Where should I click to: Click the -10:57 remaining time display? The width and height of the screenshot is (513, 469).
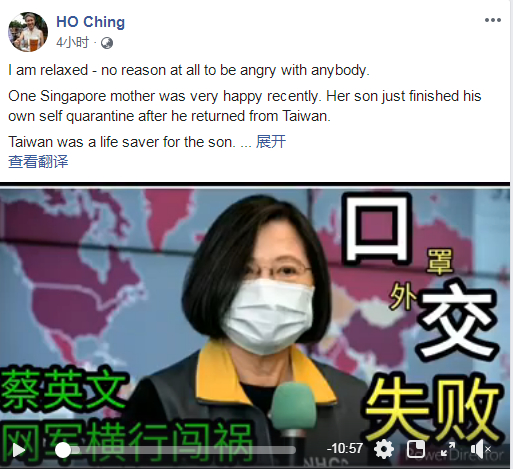[x=345, y=449]
